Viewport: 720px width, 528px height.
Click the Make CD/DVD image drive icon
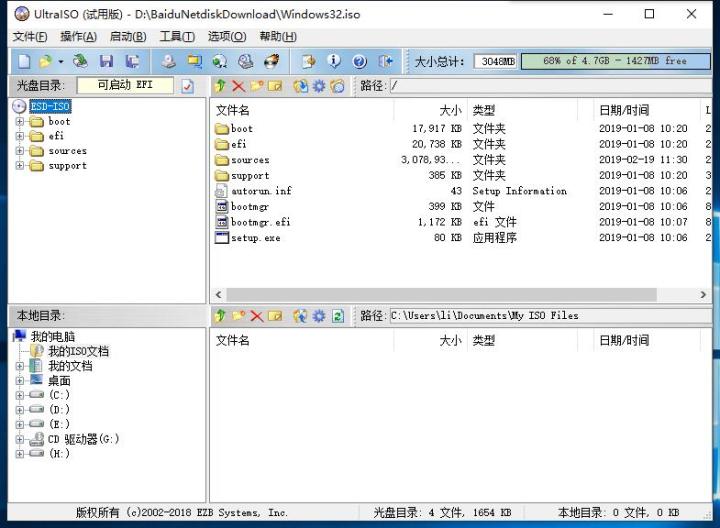(169, 61)
